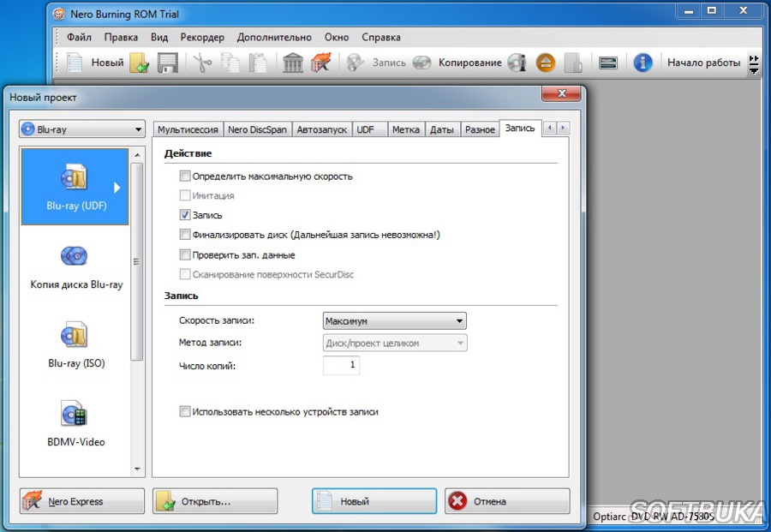Open the Дополнительно menu

(274, 38)
